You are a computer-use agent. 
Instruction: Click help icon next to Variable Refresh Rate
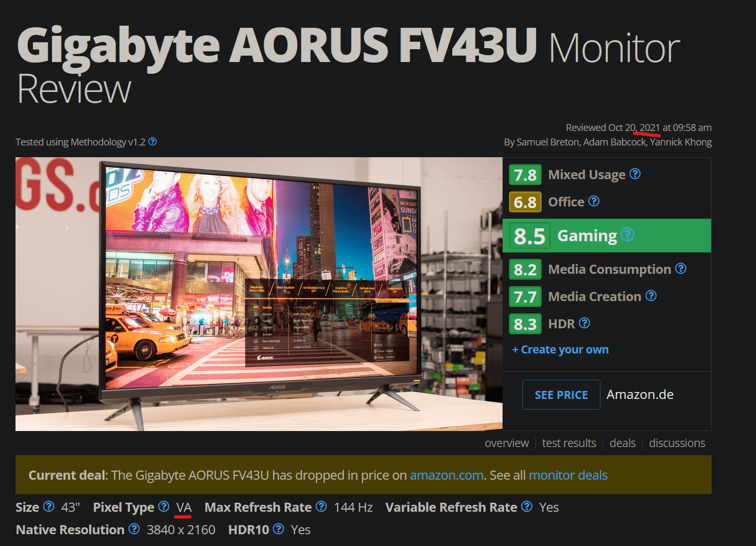coord(527,506)
